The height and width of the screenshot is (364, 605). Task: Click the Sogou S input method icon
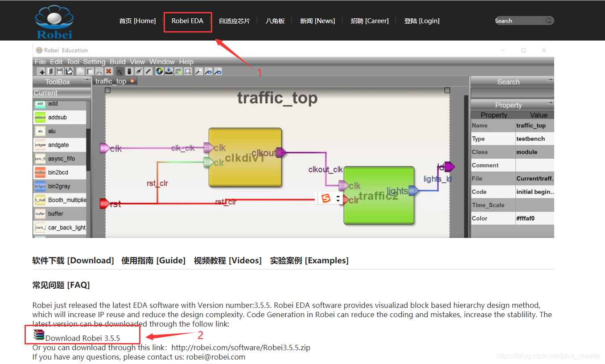pos(326,199)
